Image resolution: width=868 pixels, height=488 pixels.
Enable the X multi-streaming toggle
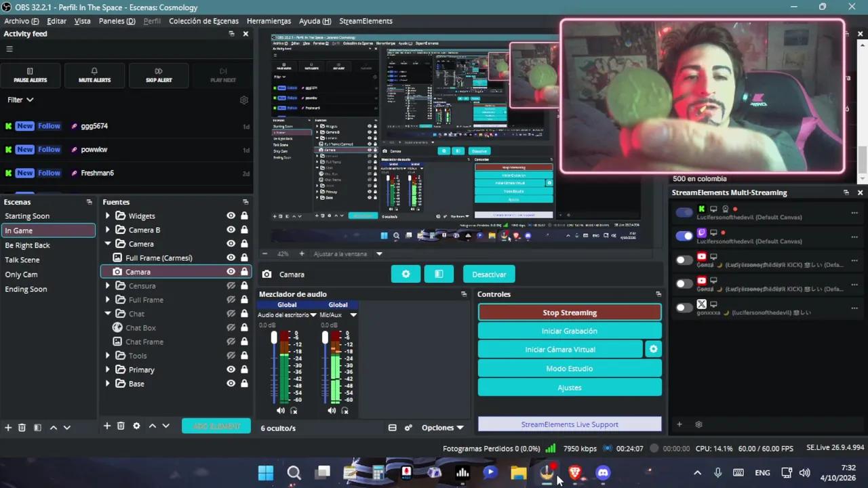[x=684, y=308]
